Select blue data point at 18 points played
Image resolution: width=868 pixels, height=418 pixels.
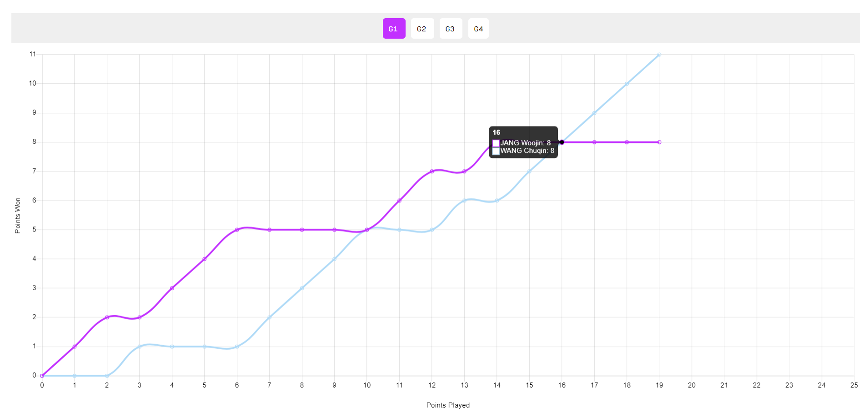[627, 84]
